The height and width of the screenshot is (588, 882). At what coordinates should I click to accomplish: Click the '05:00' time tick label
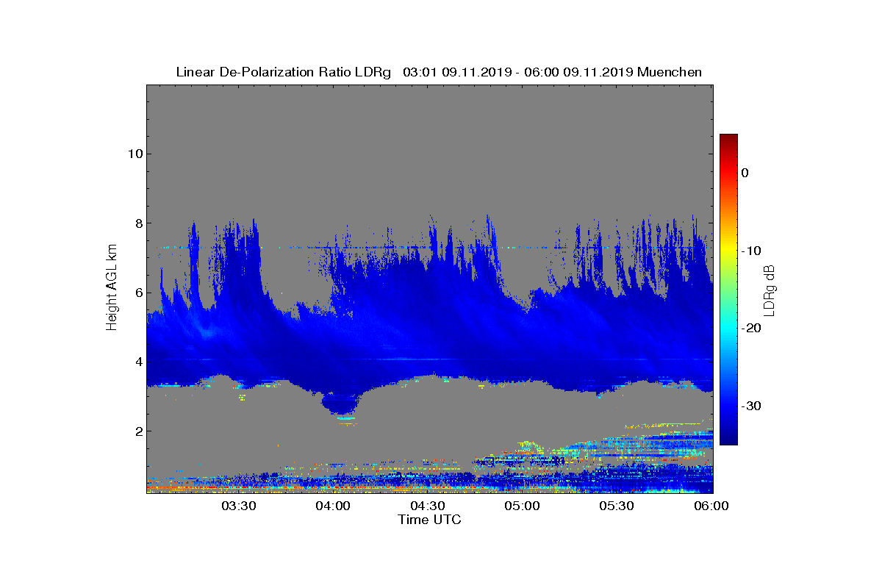coord(523,506)
